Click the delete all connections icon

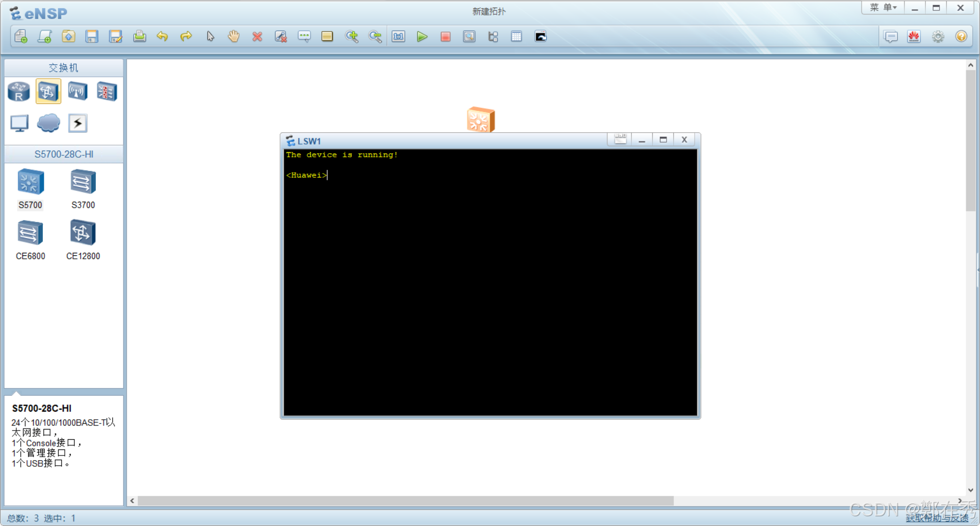click(x=281, y=36)
